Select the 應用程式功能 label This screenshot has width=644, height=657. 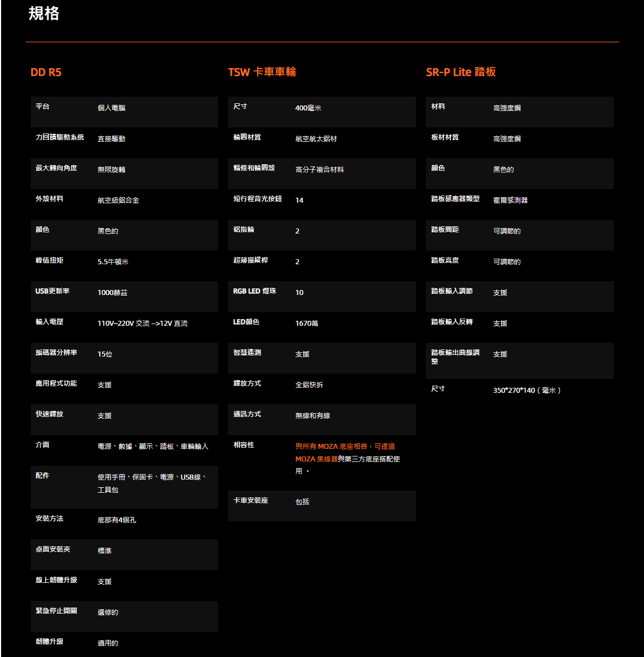click(x=57, y=383)
